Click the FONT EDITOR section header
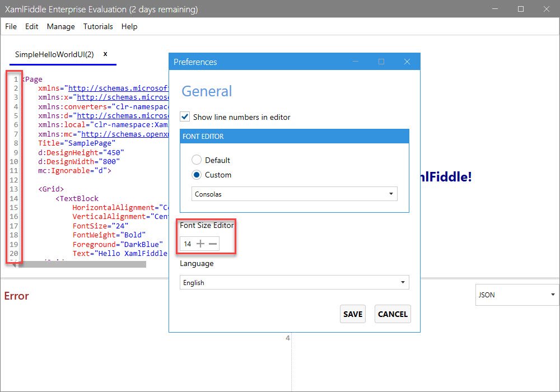 pos(295,137)
